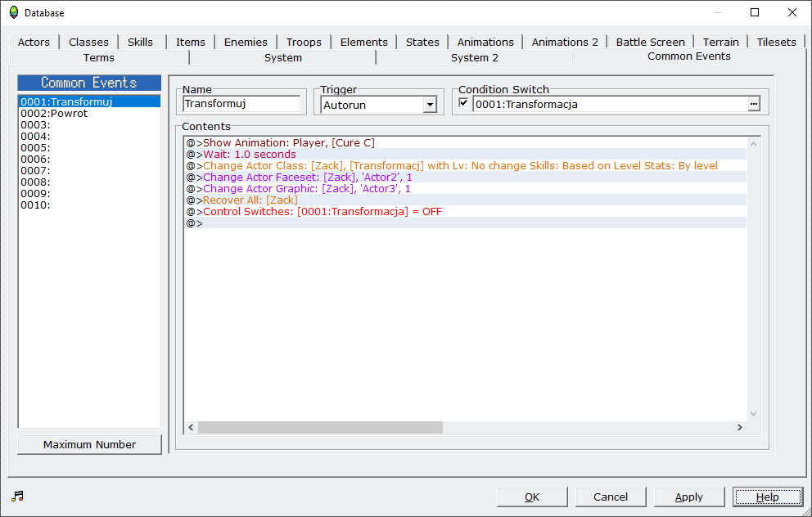Screen dimensions: 812x517
Task: Open the Enemies tab
Action: click(246, 42)
